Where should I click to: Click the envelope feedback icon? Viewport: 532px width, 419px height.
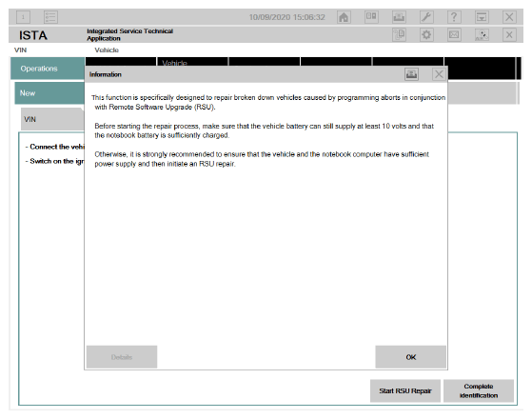454,34
